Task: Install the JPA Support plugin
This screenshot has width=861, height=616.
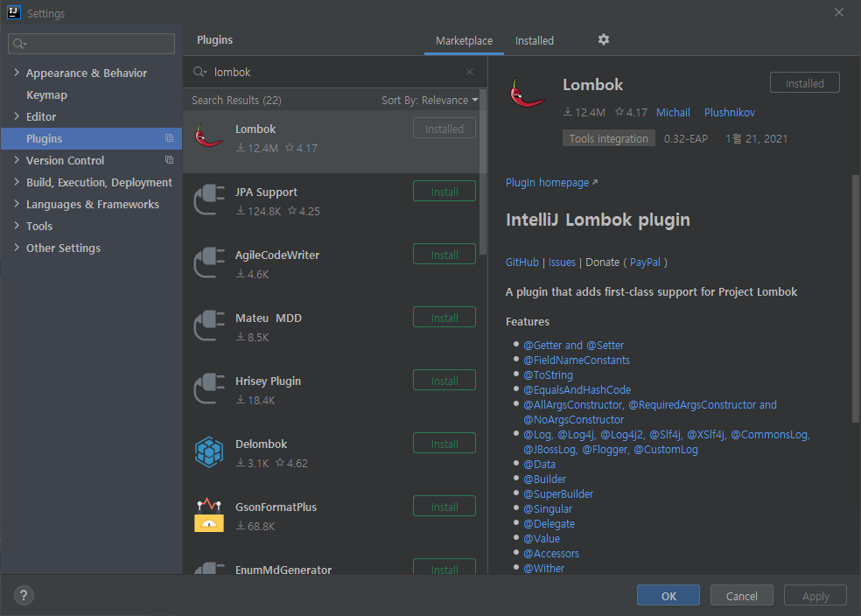Action: pyautogui.click(x=444, y=192)
